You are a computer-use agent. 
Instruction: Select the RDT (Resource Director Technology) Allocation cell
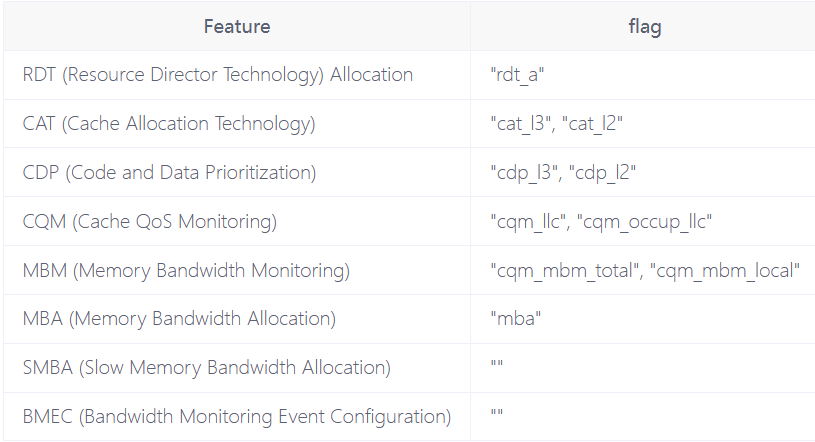(218, 75)
